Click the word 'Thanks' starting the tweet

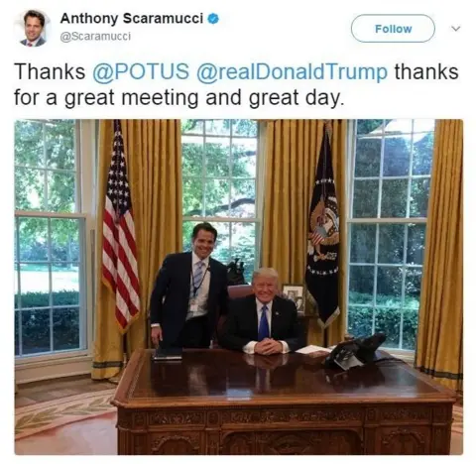pos(50,71)
